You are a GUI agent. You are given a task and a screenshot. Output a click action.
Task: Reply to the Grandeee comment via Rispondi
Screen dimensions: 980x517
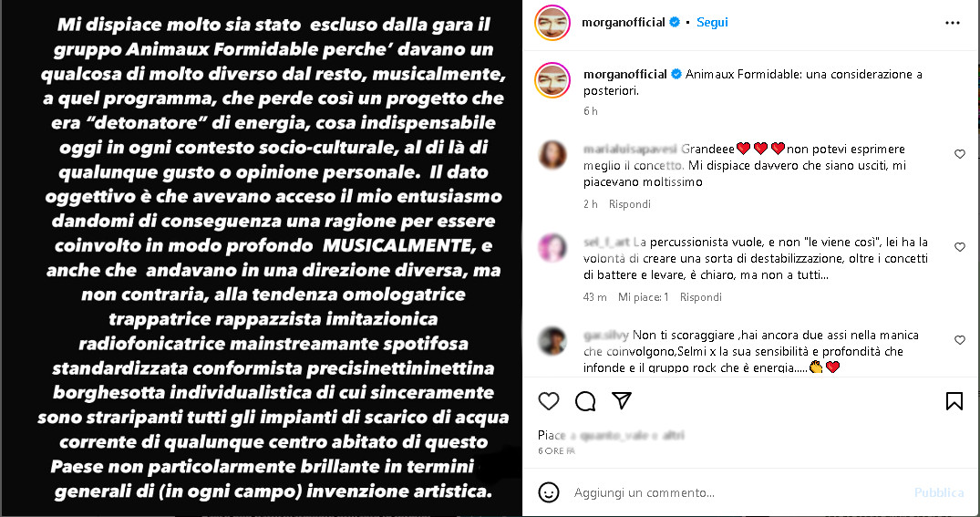pos(629,204)
